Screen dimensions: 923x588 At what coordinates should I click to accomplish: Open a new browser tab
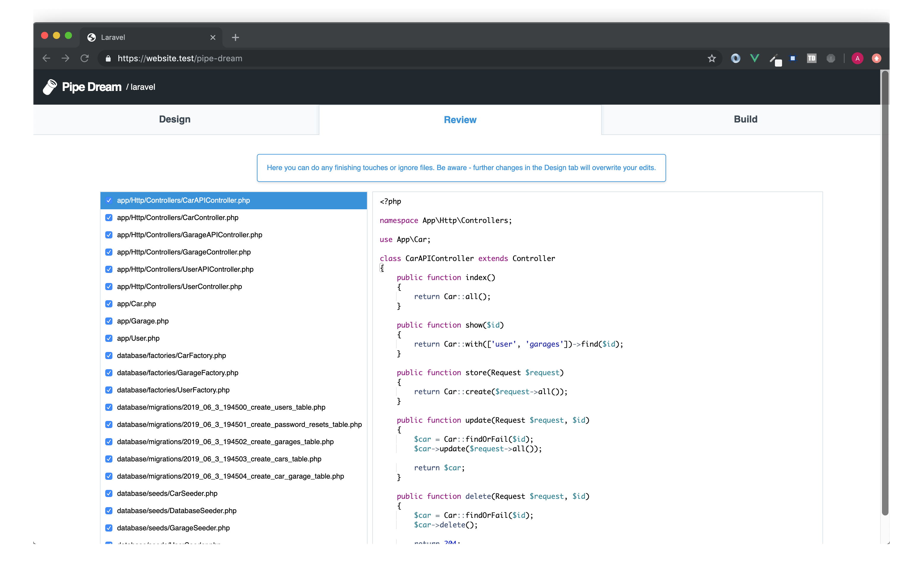235,37
